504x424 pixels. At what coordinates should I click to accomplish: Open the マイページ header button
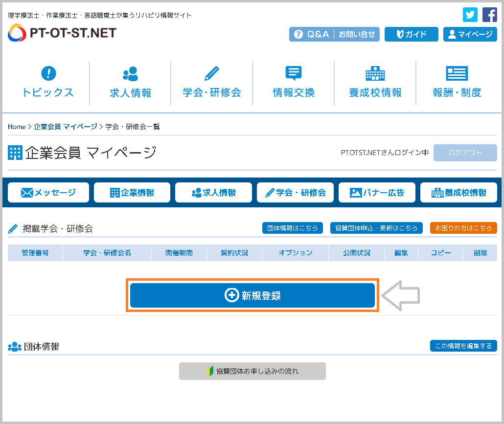(470, 34)
